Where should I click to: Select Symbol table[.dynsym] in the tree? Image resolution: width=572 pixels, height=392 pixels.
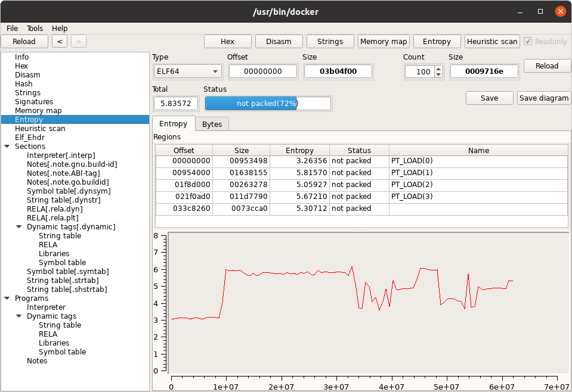tap(69, 191)
